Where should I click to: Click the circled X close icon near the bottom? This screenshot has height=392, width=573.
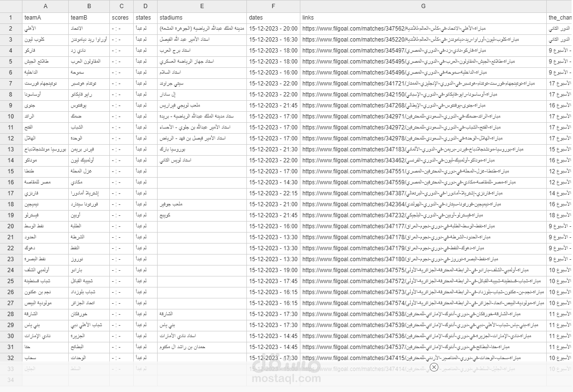(x=434, y=367)
